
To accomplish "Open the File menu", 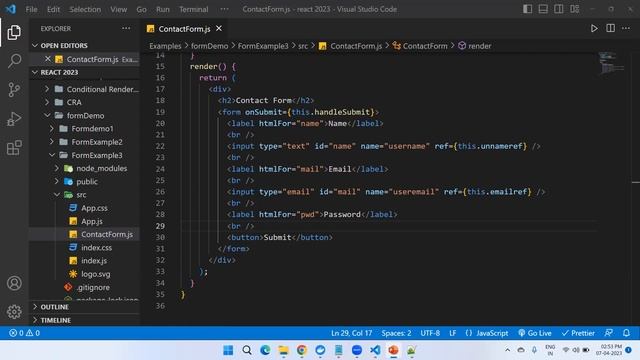I will pos(31,9).
